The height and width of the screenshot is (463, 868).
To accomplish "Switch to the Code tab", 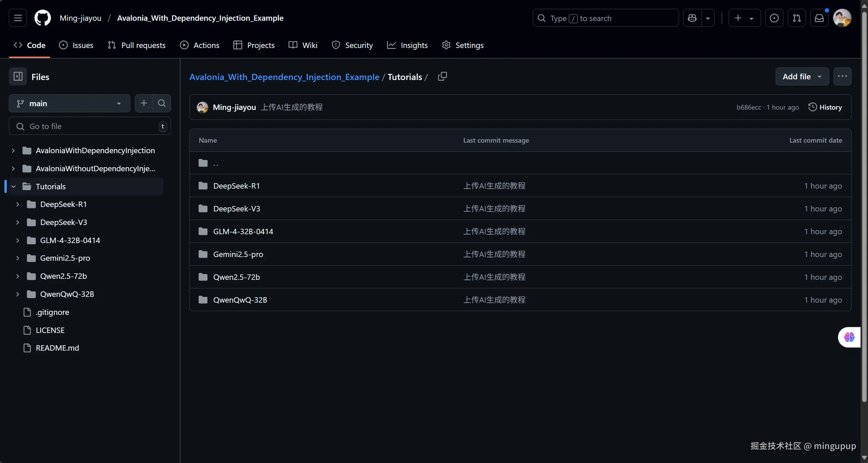I will click(x=29, y=45).
